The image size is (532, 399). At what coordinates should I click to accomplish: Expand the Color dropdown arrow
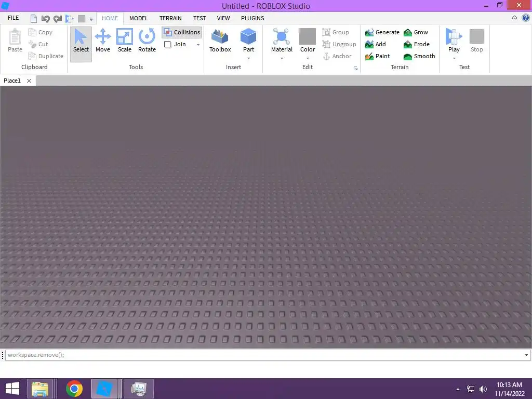308,58
